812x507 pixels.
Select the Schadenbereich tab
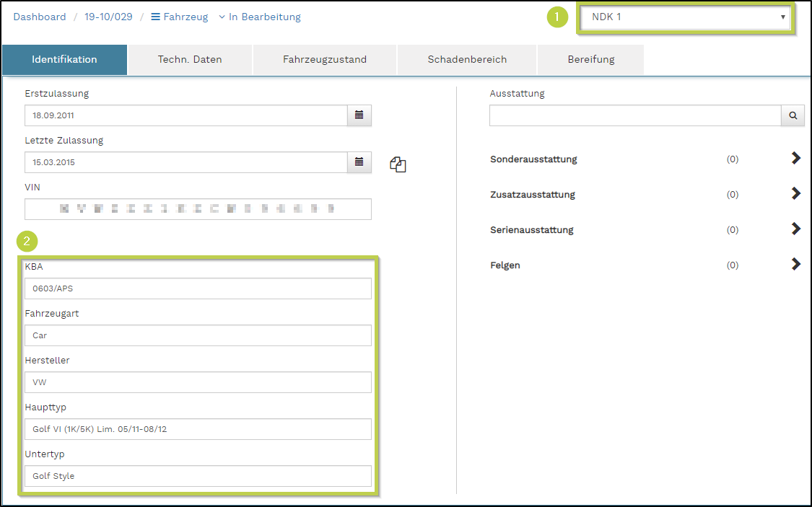467,60
